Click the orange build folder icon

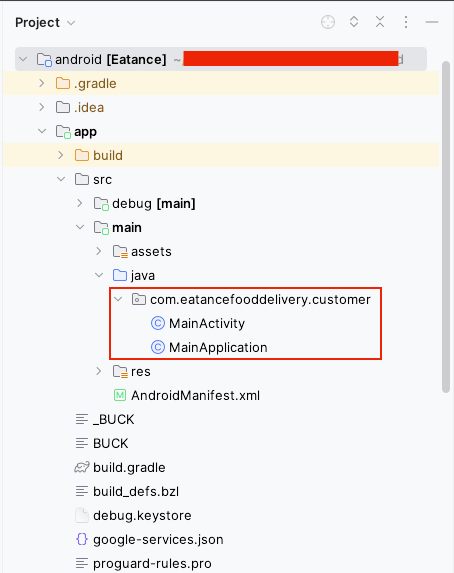click(82, 155)
